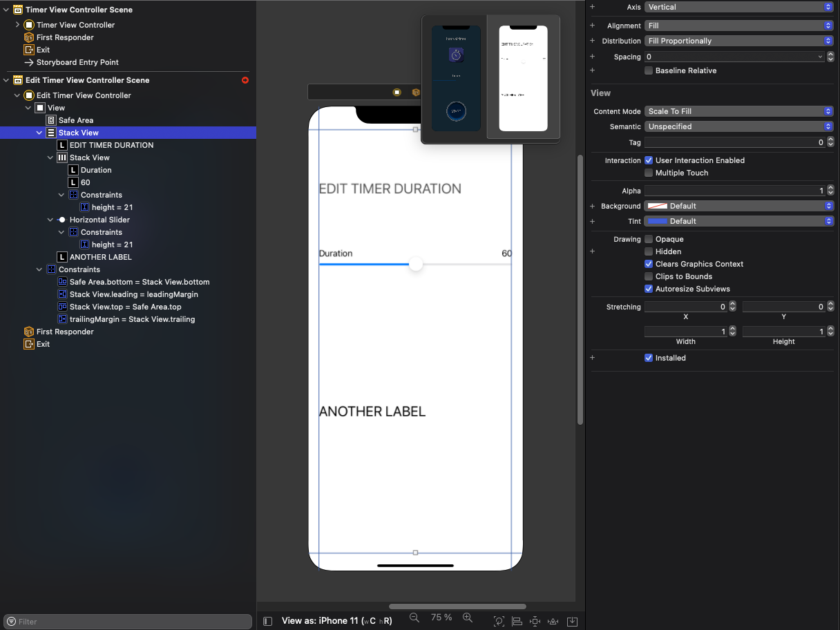Click the Safe Area icon in outline

click(51, 120)
